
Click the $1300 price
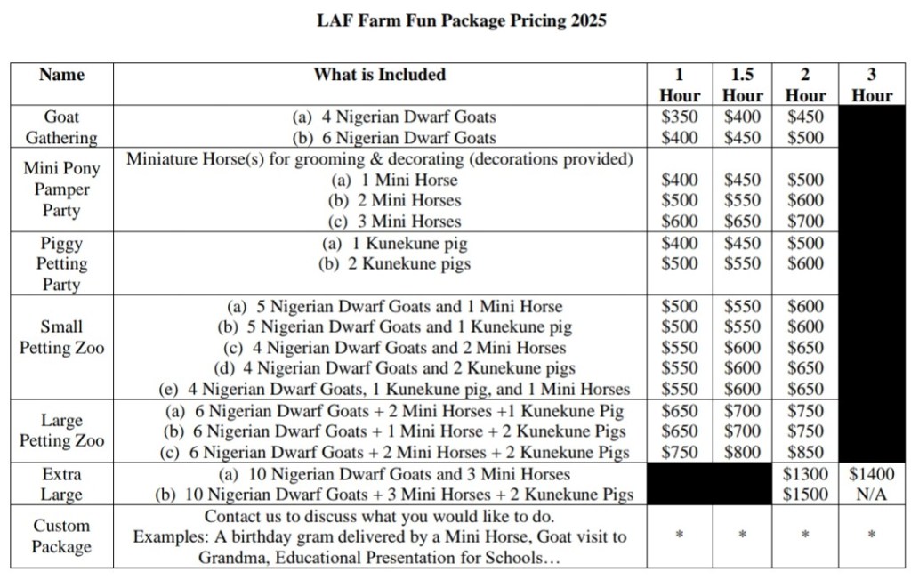tap(805, 474)
